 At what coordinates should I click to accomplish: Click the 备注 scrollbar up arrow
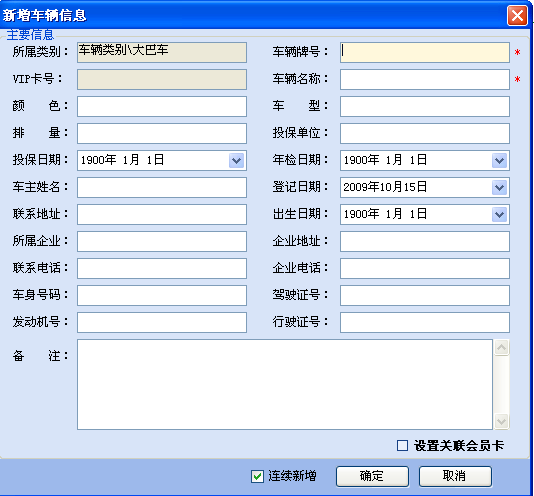click(x=501, y=347)
